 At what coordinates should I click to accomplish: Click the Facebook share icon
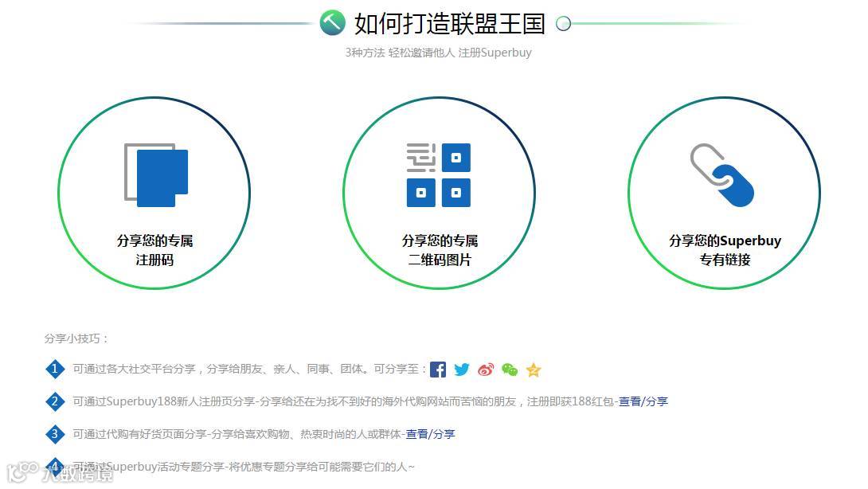(438, 370)
